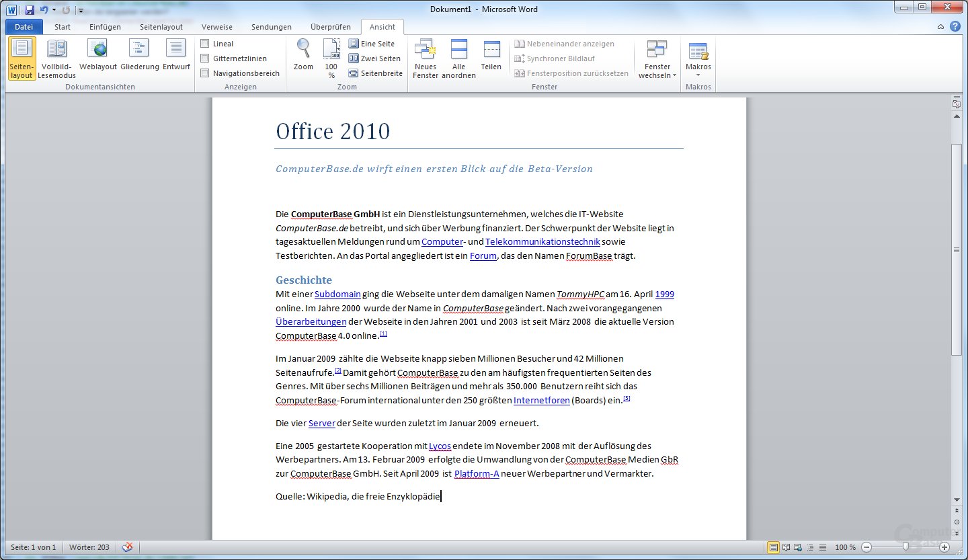Follow the Überarbeitungen hyperlink
968x560 pixels.
point(311,321)
